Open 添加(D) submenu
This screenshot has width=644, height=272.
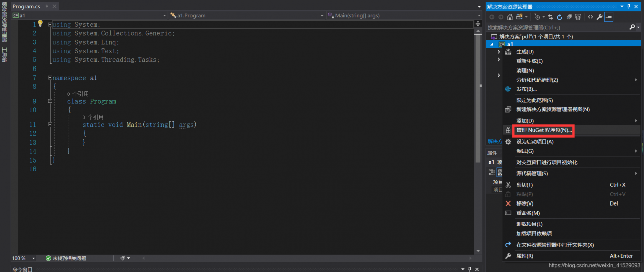pyautogui.click(x=572, y=121)
